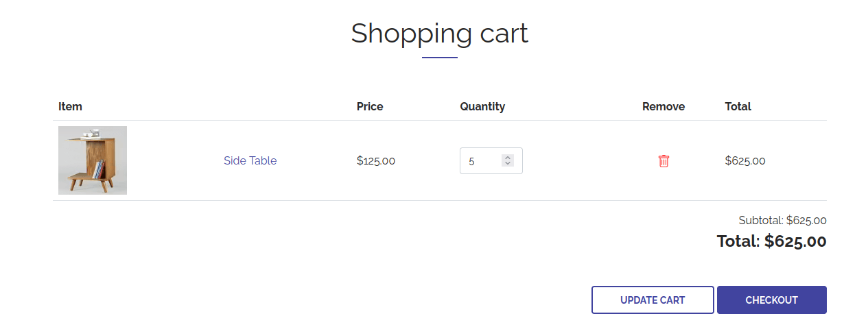Click the Update Cart button
Screen dimensions: 868x327
(653, 300)
